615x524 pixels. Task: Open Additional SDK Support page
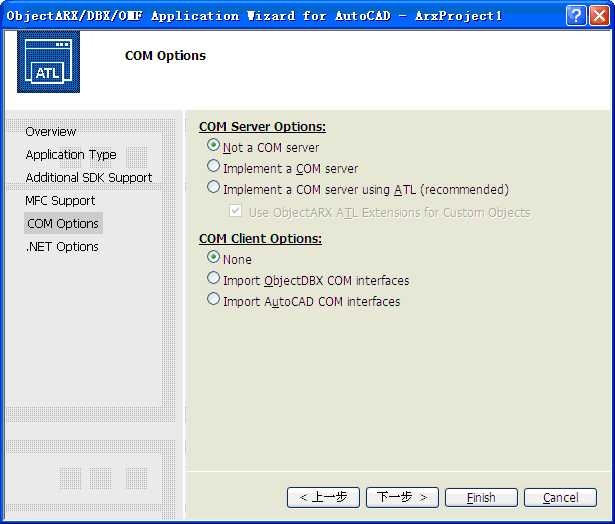[89, 178]
